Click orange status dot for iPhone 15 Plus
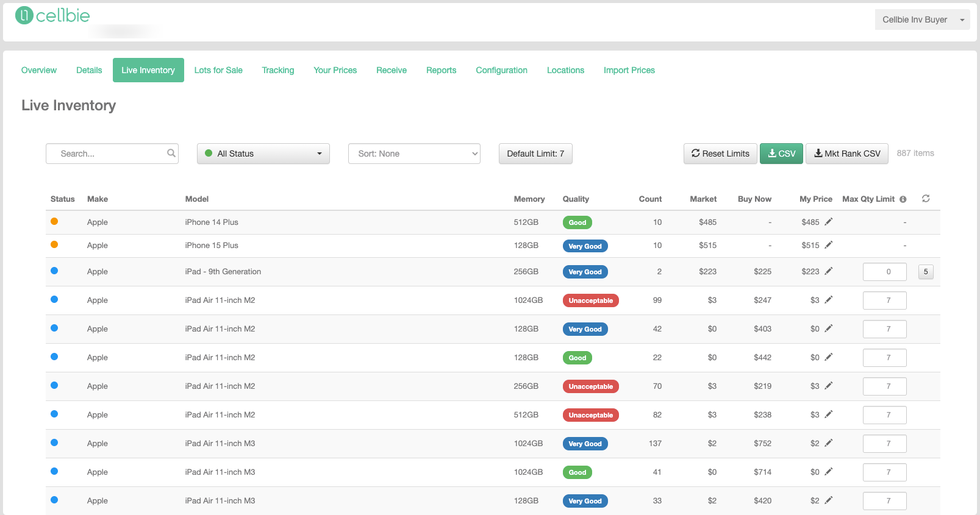 click(54, 244)
